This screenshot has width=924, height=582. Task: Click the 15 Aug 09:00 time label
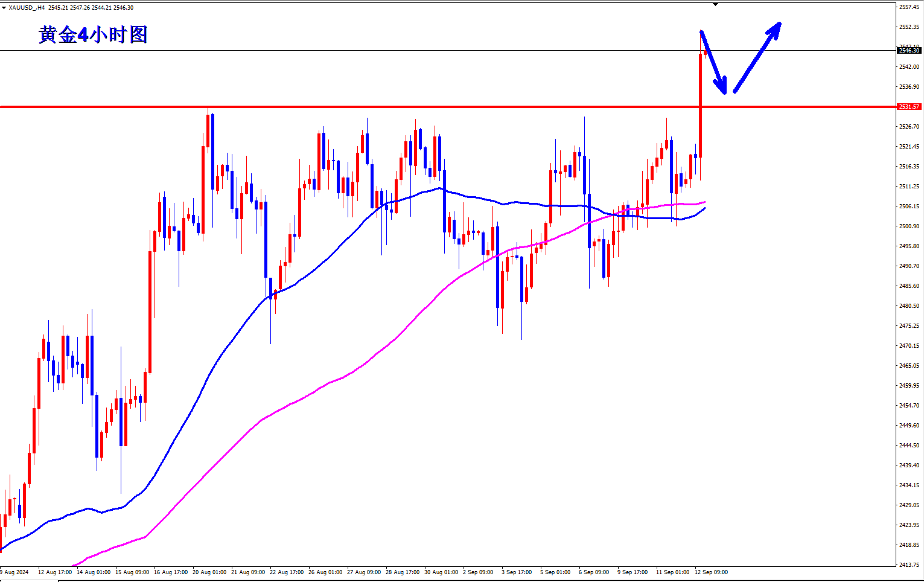pos(132,572)
